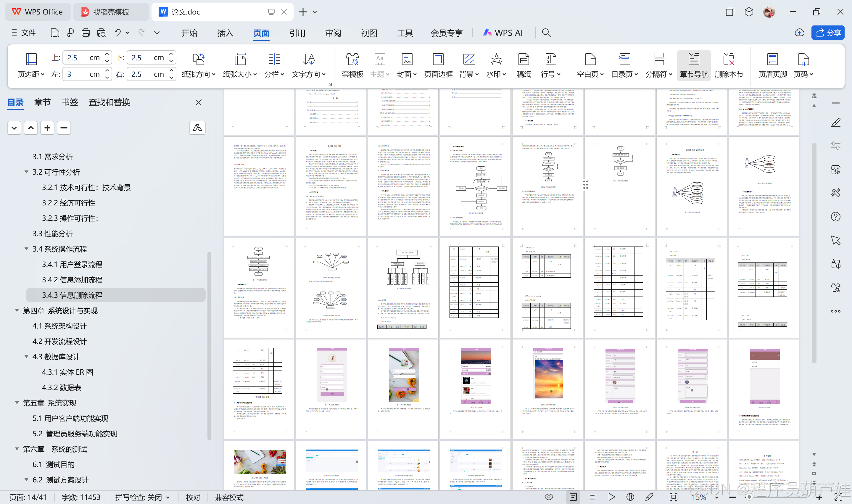Open the 分栏 columns tool
This screenshot has width=852, height=504.
(x=274, y=65)
